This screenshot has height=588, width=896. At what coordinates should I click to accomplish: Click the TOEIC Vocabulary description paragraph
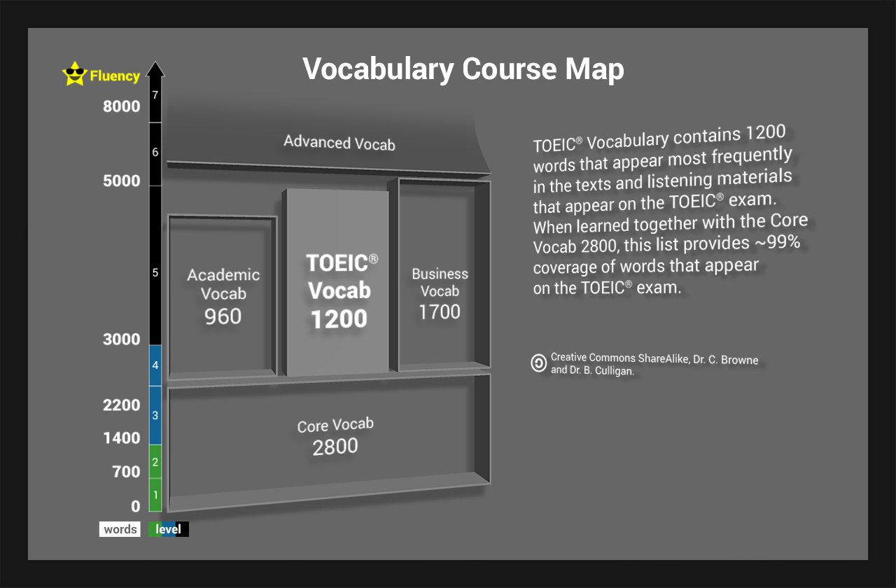(x=671, y=211)
